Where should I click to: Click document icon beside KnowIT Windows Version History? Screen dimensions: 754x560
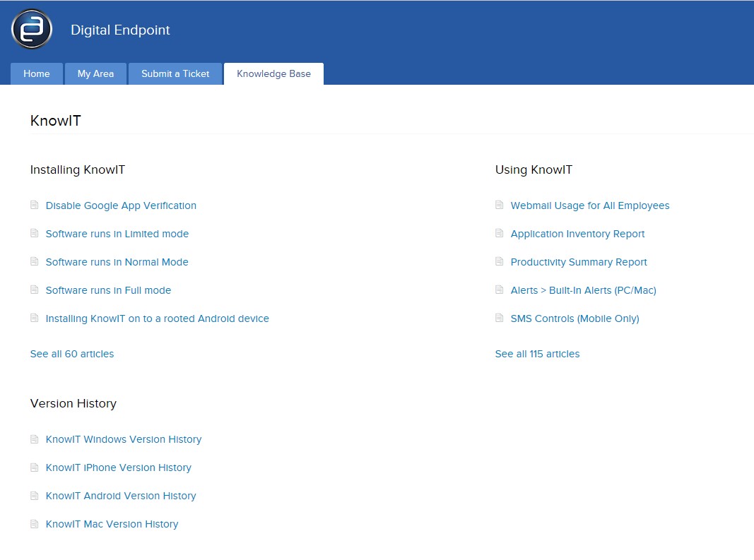click(x=34, y=439)
